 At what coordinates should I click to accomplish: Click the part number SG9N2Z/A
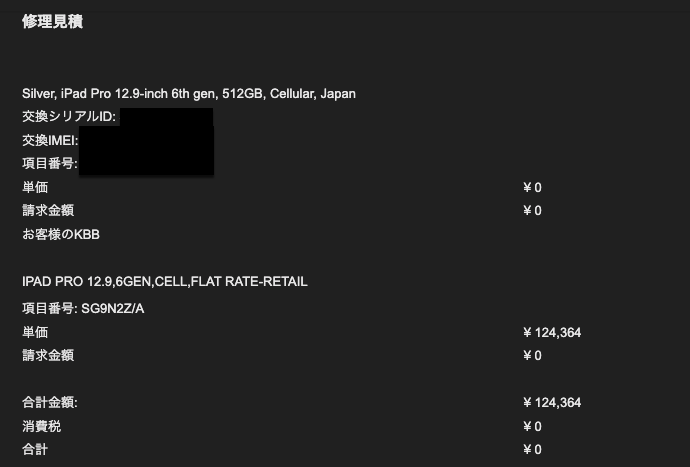(x=113, y=308)
